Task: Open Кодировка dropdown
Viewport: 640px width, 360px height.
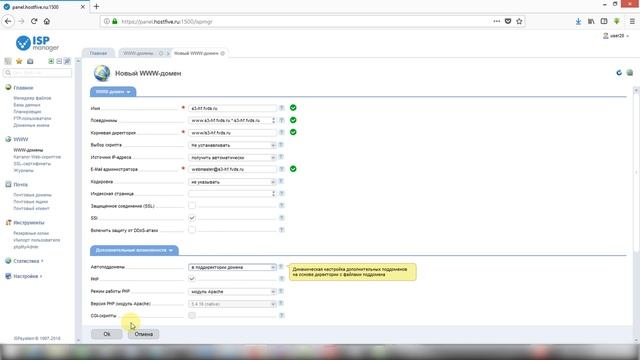Action: coord(232,182)
